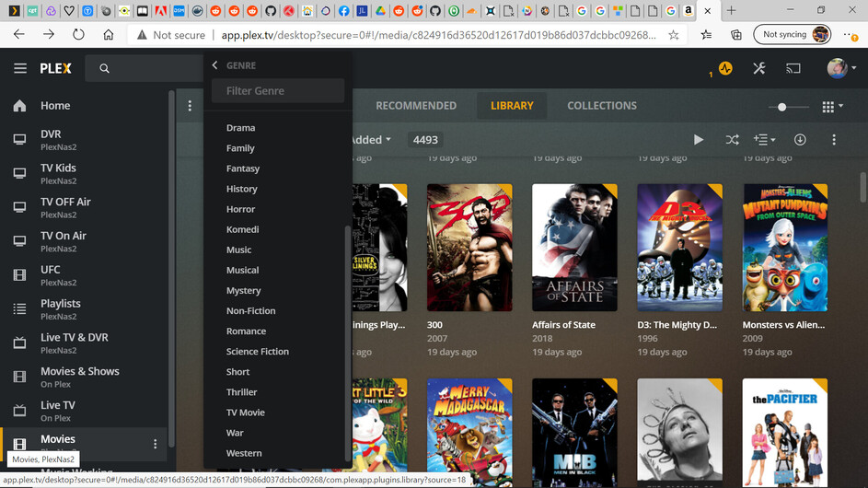Open the Affairs of State poster
This screenshot has height=488, width=868.
pos(574,248)
